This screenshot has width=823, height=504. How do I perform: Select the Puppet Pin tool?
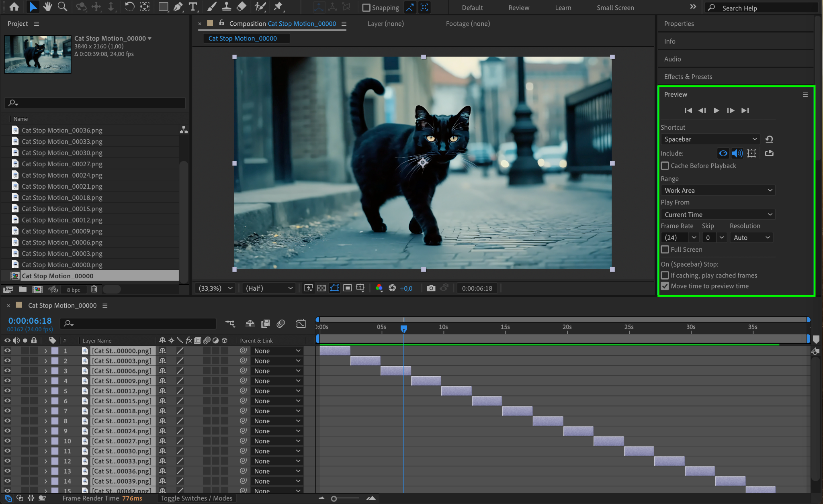(278, 6)
